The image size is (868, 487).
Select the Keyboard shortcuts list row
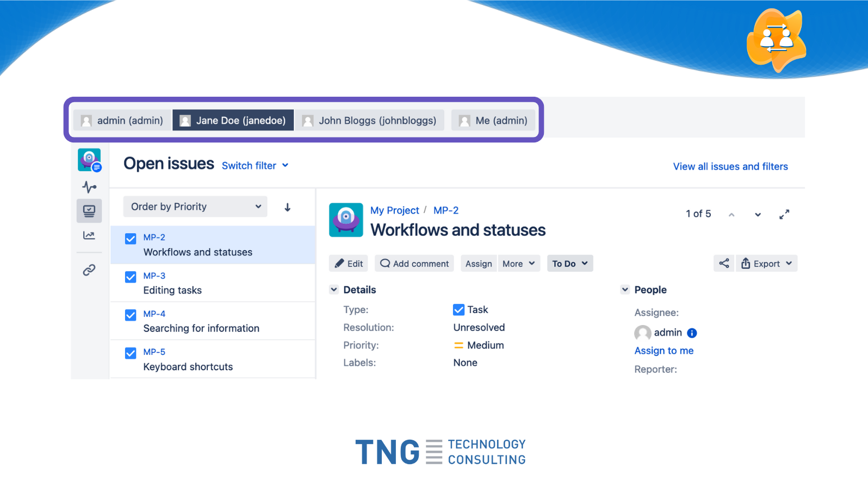213,359
